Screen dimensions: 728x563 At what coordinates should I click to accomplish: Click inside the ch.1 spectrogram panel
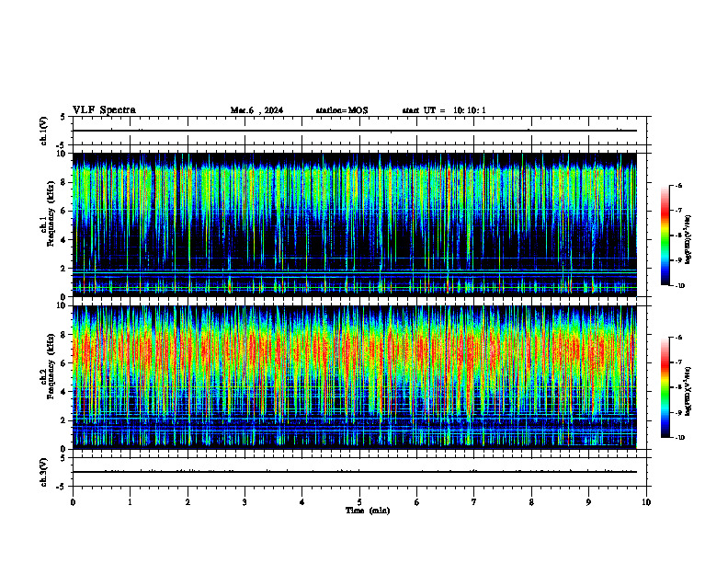(354, 224)
